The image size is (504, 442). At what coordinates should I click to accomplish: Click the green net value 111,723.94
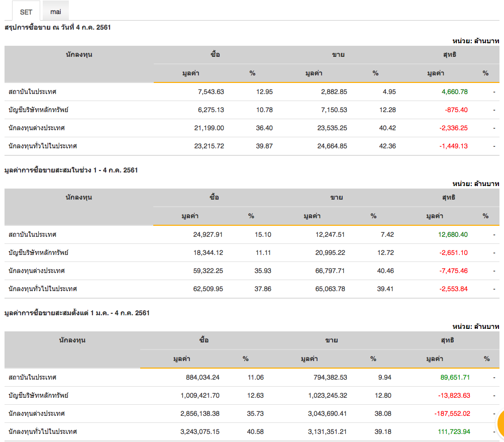pos(453,431)
